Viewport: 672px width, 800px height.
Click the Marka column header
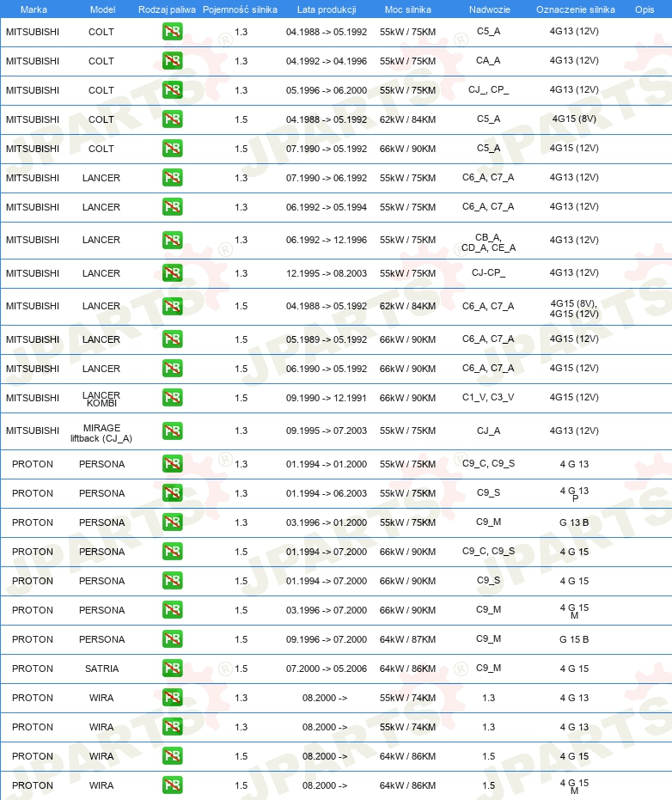[34, 9]
